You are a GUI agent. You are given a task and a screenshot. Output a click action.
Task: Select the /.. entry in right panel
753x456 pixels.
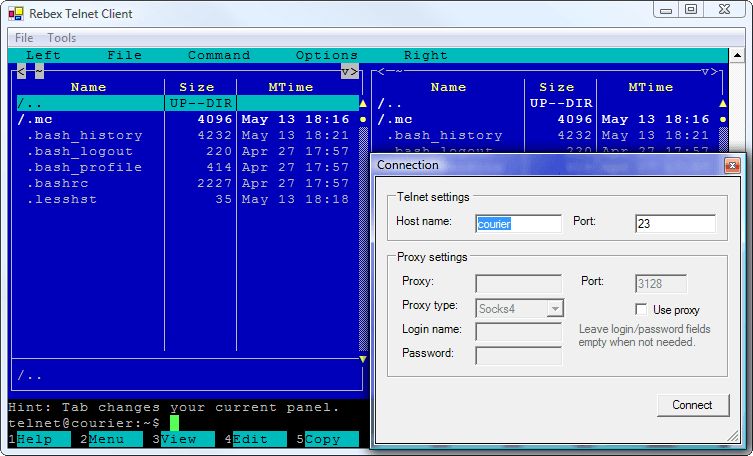pos(547,103)
